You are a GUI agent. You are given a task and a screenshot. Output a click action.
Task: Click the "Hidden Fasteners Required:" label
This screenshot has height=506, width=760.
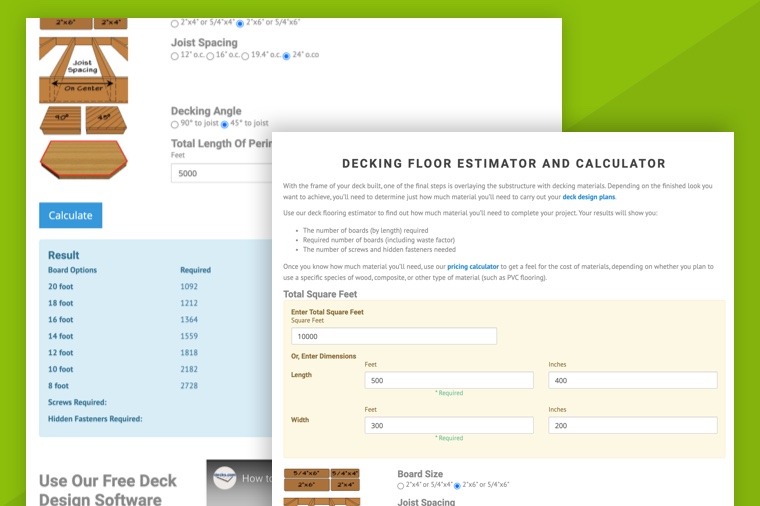(x=95, y=419)
